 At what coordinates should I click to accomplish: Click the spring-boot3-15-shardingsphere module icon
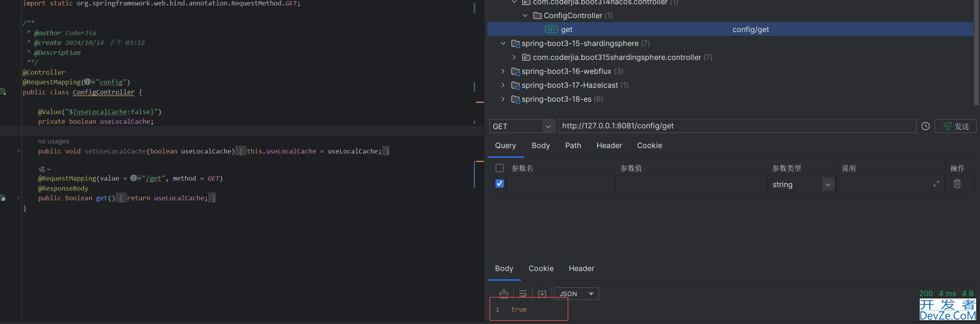point(515,43)
